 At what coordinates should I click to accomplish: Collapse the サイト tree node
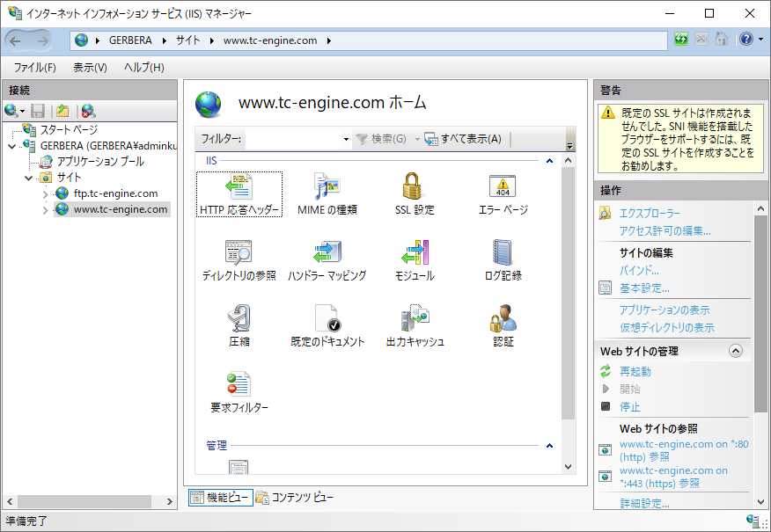(x=29, y=178)
